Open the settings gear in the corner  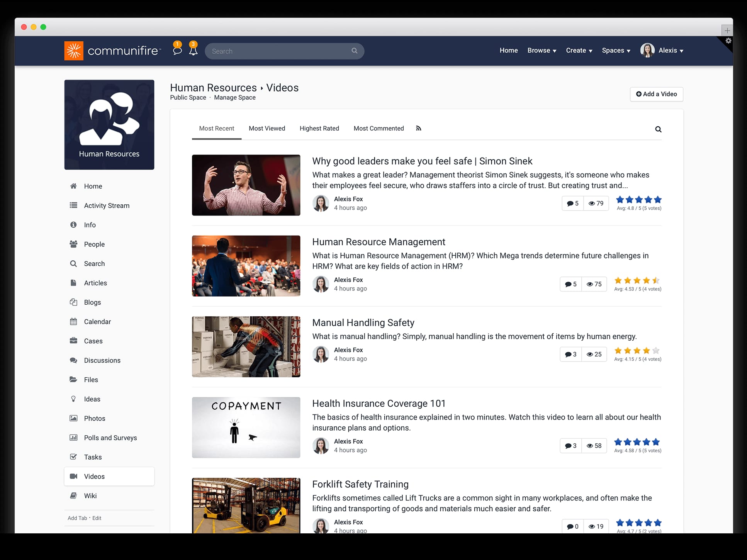pyautogui.click(x=728, y=41)
